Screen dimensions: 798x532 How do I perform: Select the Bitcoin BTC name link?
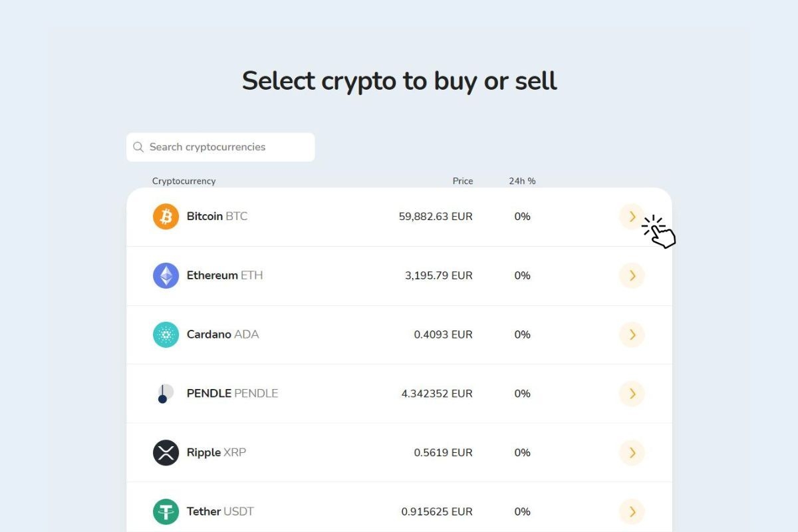[x=217, y=217]
